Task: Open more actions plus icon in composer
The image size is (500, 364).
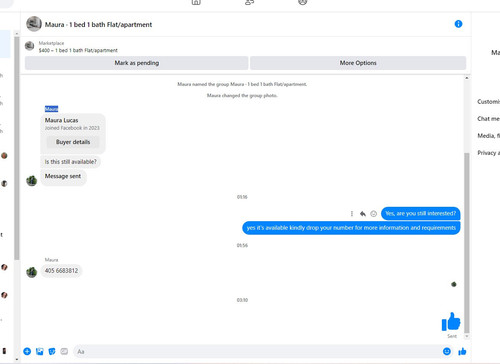Action: coord(27,351)
